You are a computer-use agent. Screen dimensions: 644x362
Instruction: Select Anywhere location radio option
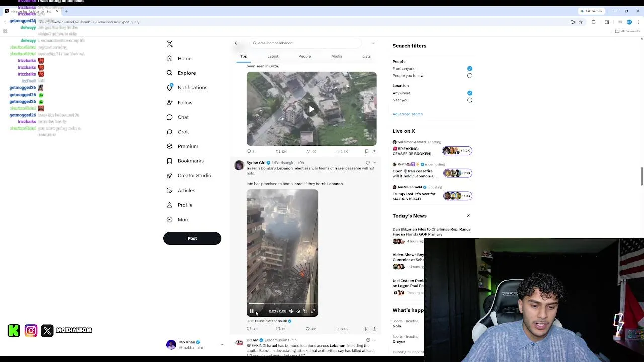470,93
